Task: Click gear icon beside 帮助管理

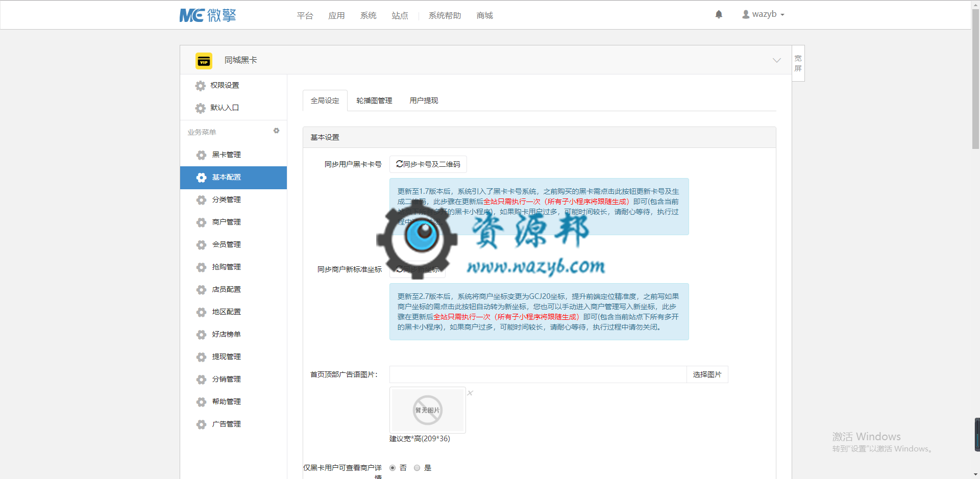Action: [x=202, y=402]
